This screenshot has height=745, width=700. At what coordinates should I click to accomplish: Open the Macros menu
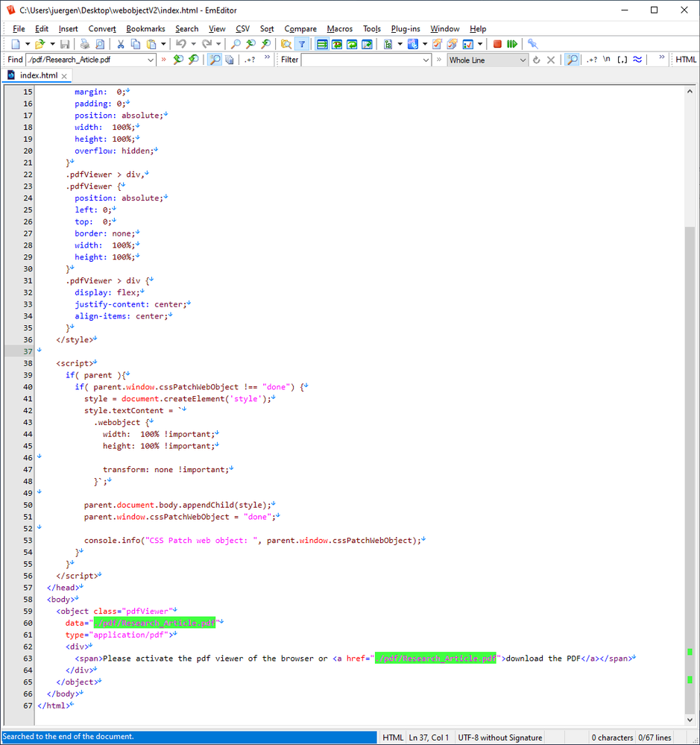[x=340, y=28]
